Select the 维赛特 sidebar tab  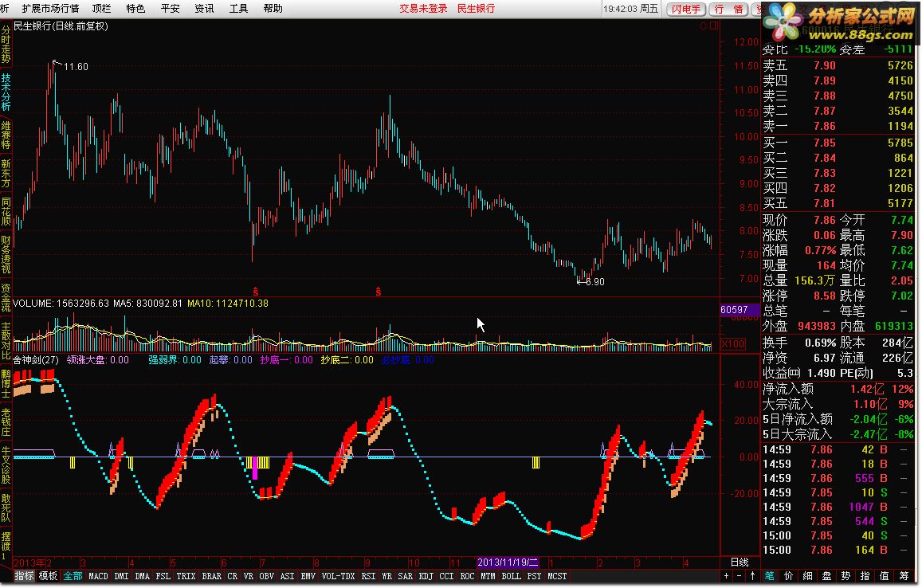click(x=6, y=135)
